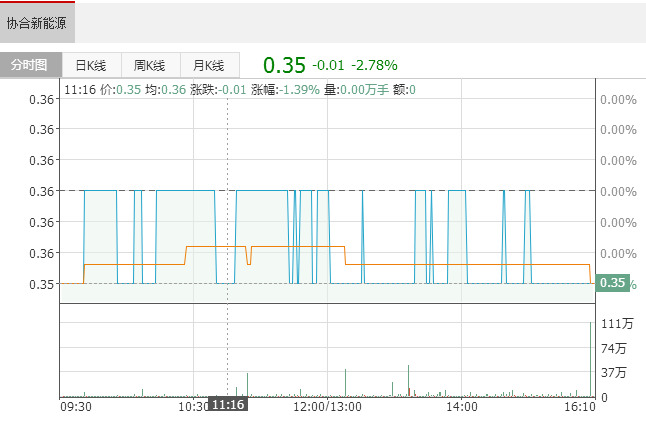The height and width of the screenshot is (421, 646).
Task: Click the 12:00/13:00 midday axis label
Action: (x=330, y=407)
